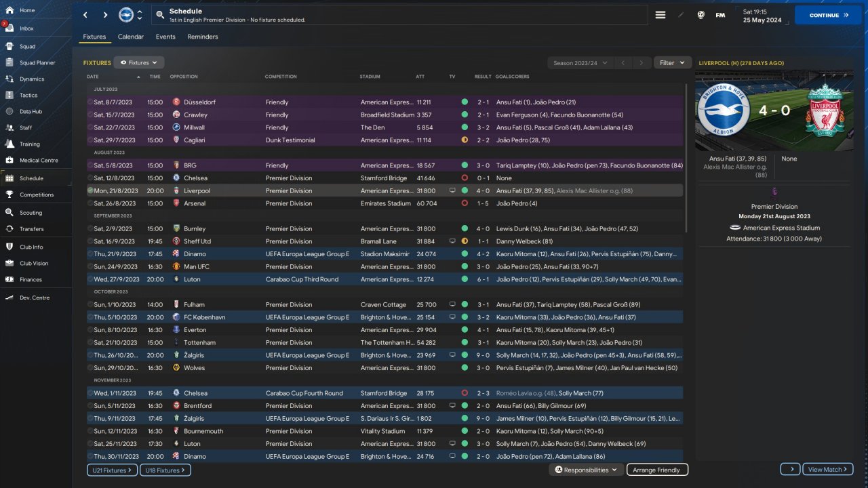This screenshot has height=488, width=868.
Task: Click the Arrange Friendly button
Action: [657, 470]
